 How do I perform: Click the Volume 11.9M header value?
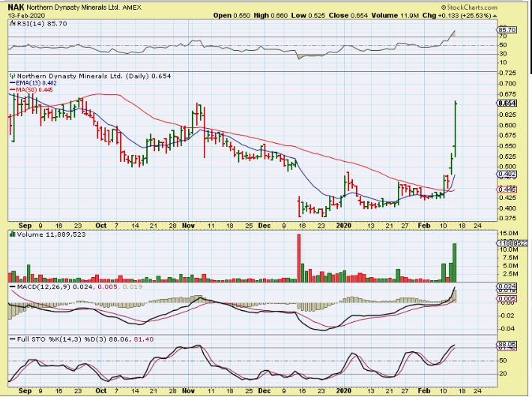point(396,16)
